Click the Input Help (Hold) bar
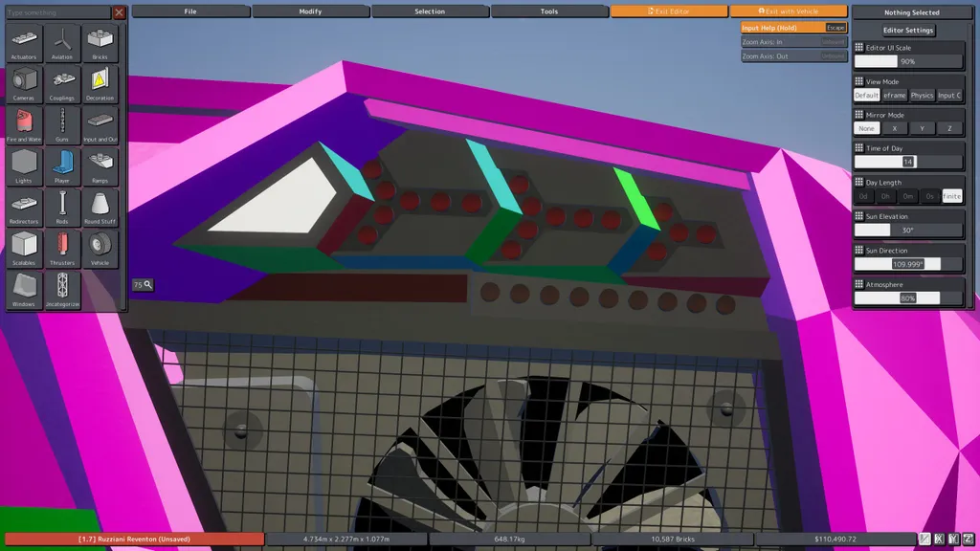The width and height of the screenshot is (980, 551). point(793,28)
